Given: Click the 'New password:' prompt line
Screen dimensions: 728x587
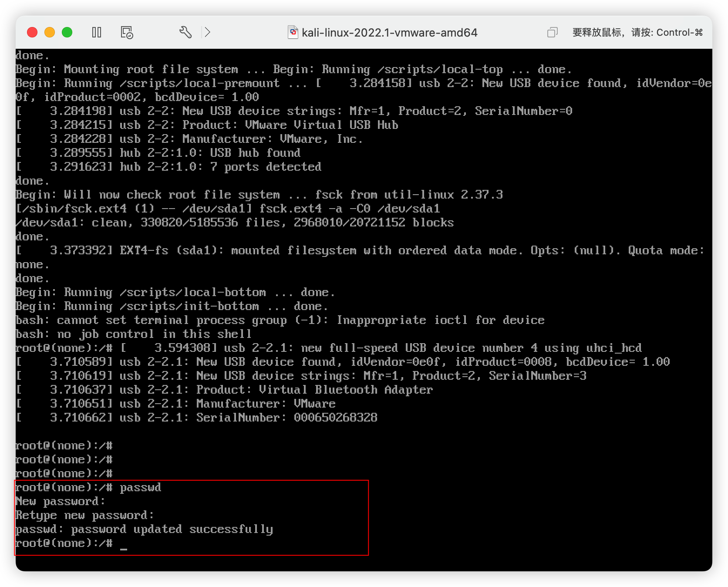Looking at the screenshot, I should [60, 501].
